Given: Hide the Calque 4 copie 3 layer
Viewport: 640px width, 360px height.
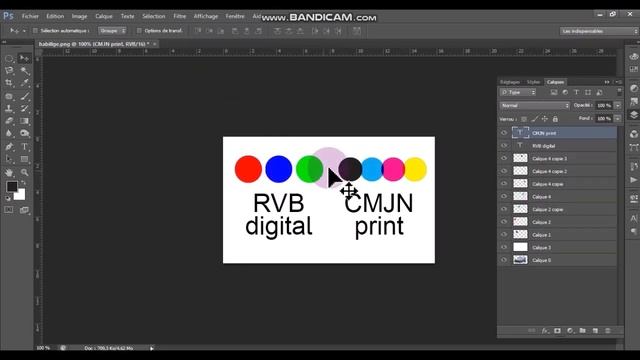Looking at the screenshot, I should (x=504, y=158).
